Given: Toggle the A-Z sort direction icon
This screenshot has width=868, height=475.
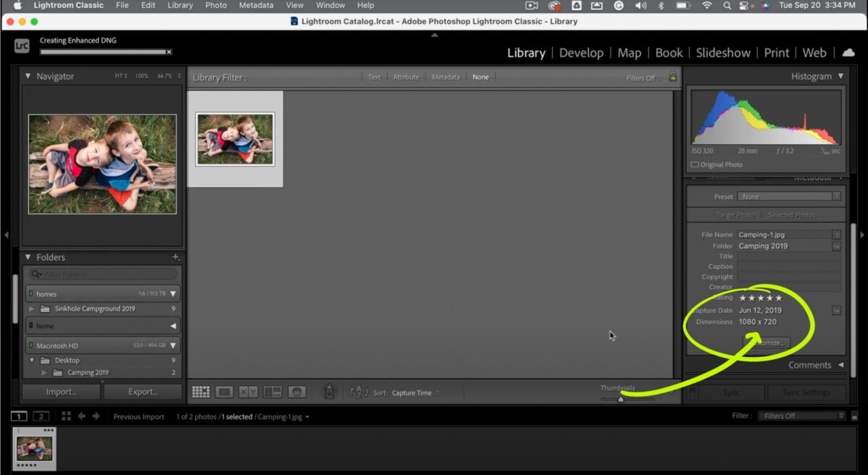Looking at the screenshot, I should click(x=357, y=392).
